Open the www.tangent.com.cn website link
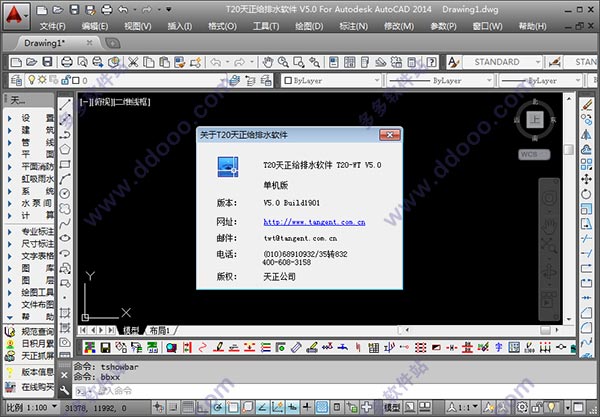 pos(313,221)
